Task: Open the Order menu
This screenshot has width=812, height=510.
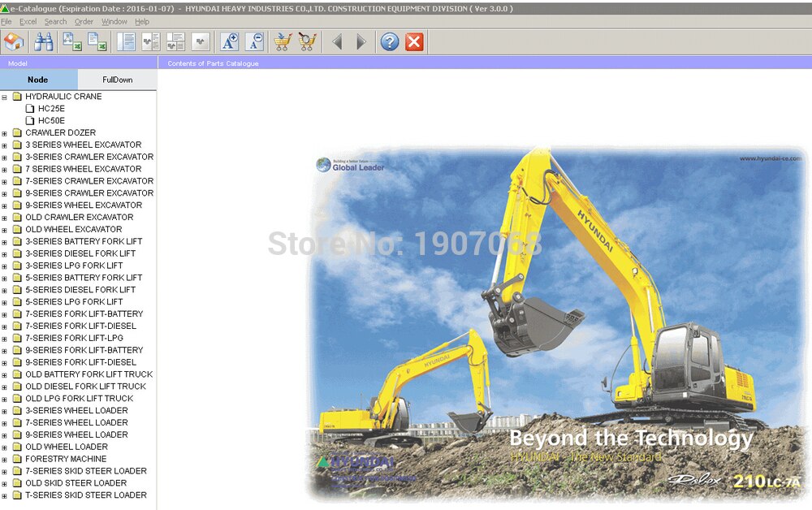Action: 84,22
